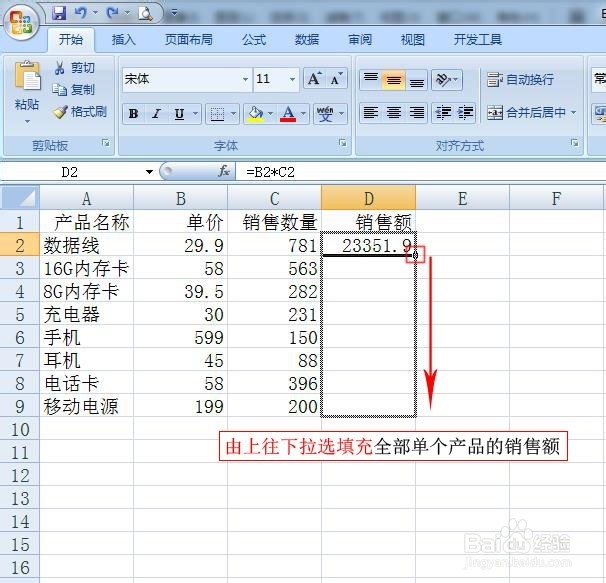The image size is (606, 583).
Task: Switch to the 视图 tab
Action: coord(413,39)
